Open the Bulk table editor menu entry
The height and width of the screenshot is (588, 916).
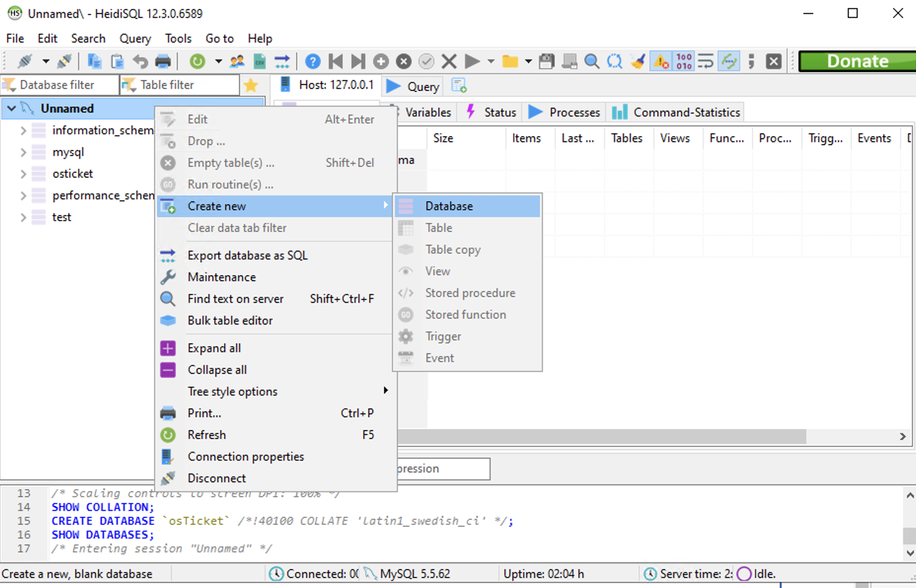[x=276, y=321]
